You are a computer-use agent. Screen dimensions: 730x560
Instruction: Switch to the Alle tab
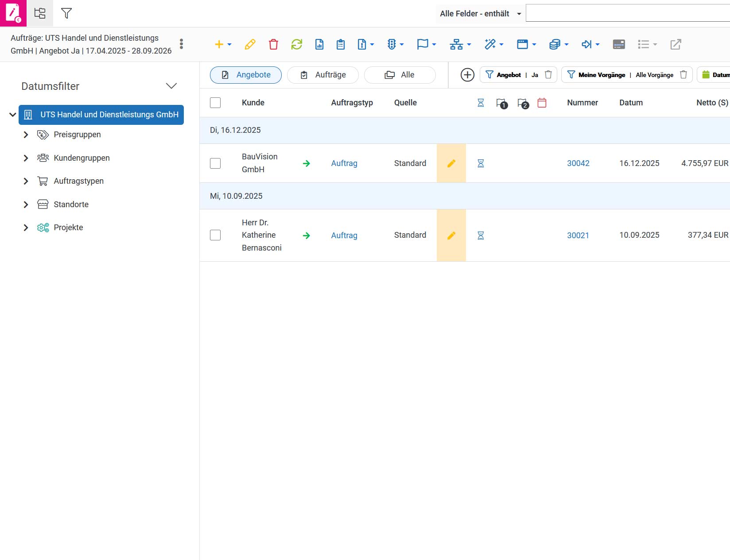400,75
